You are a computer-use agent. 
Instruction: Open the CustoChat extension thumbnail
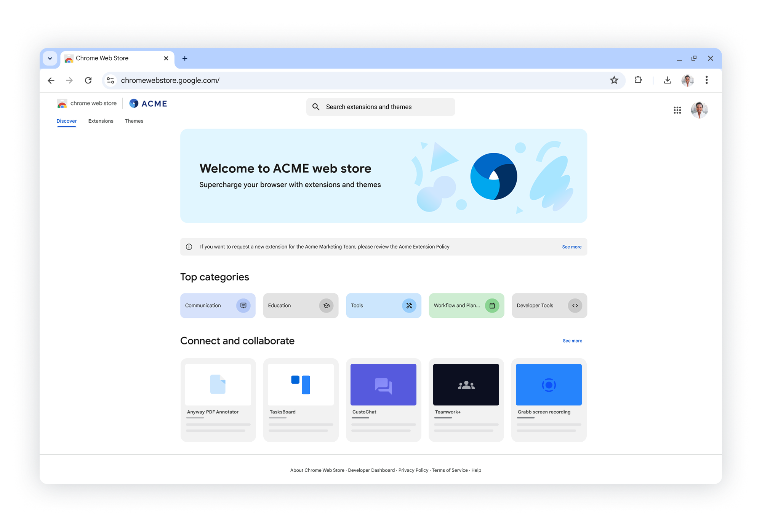pos(383,385)
